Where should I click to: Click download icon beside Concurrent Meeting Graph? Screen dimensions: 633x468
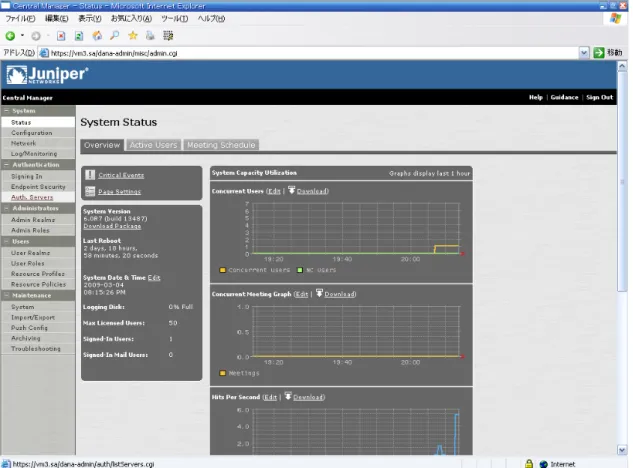[x=319, y=293]
